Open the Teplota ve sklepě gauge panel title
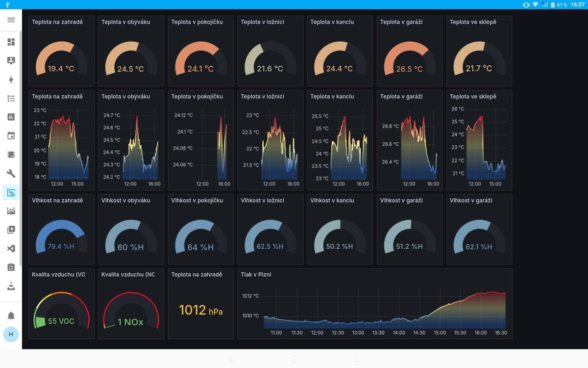The height and width of the screenshot is (368, 588). tap(473, 22)
